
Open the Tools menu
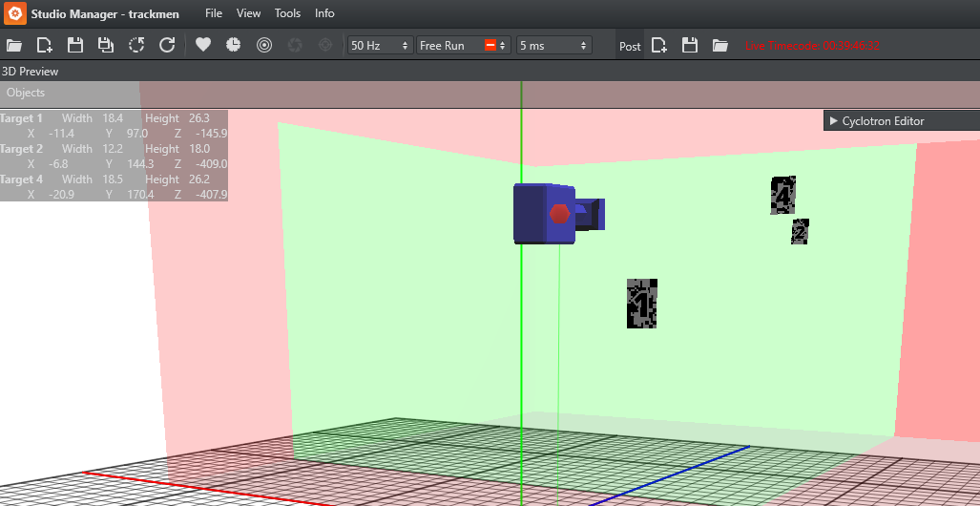tap(287, 13)
